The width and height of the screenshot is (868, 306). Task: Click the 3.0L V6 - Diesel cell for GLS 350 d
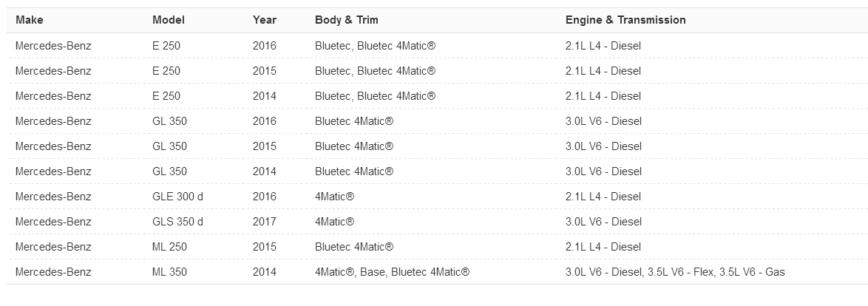click(x=603, y=222)
